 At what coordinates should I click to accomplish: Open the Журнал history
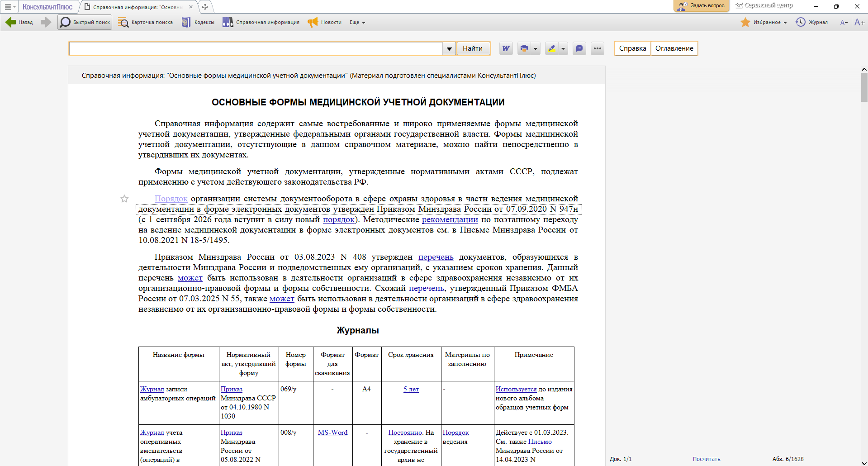click(812, 22)
